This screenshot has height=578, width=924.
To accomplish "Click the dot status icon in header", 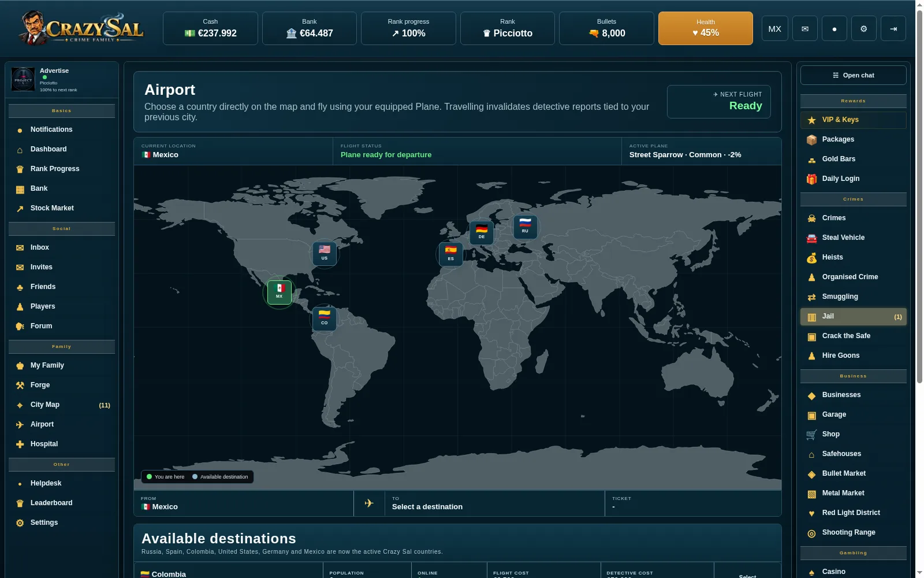I will [834, 28].
